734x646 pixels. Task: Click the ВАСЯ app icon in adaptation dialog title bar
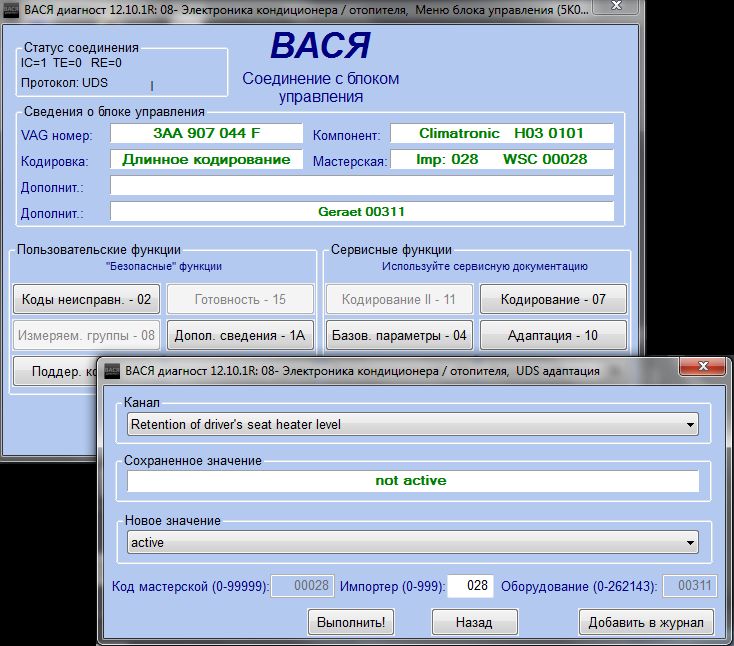112,371
